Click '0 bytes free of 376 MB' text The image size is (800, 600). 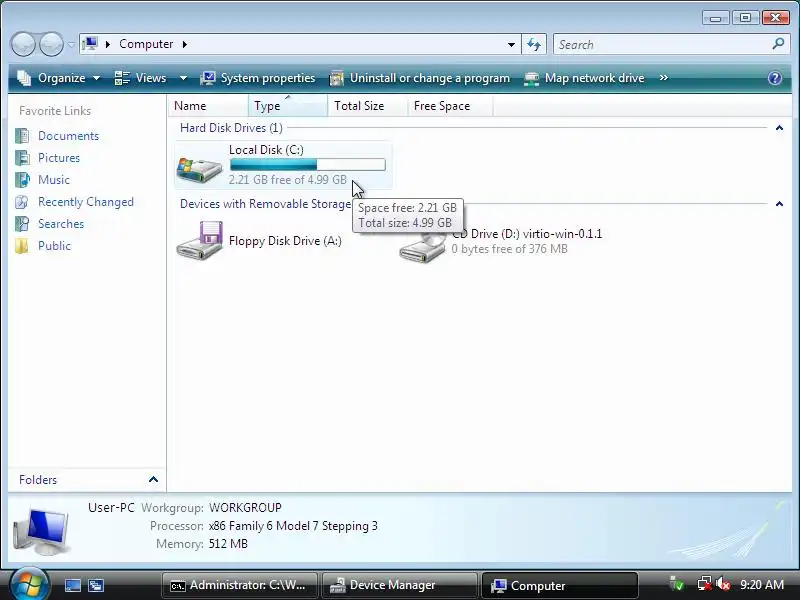510,249
